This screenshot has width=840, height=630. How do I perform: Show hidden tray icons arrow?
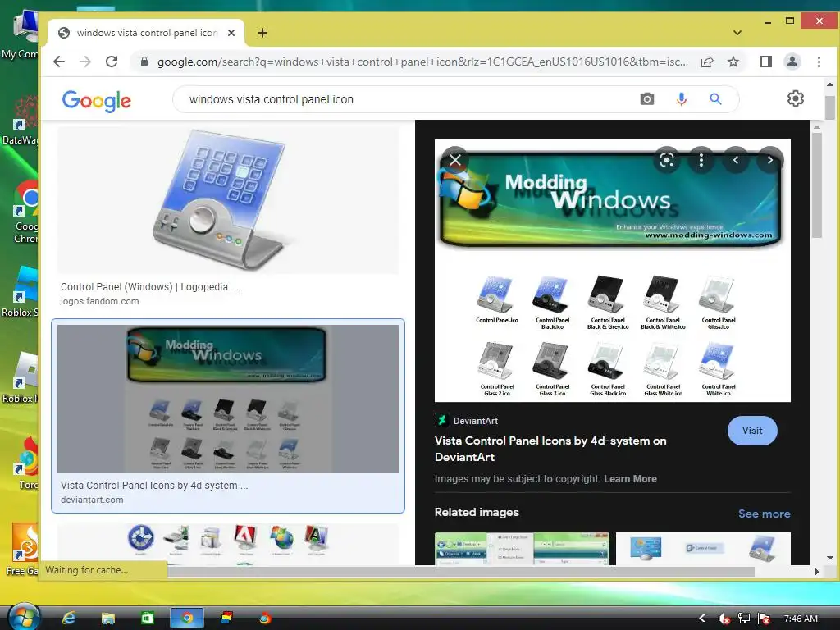tap(702, 619)
